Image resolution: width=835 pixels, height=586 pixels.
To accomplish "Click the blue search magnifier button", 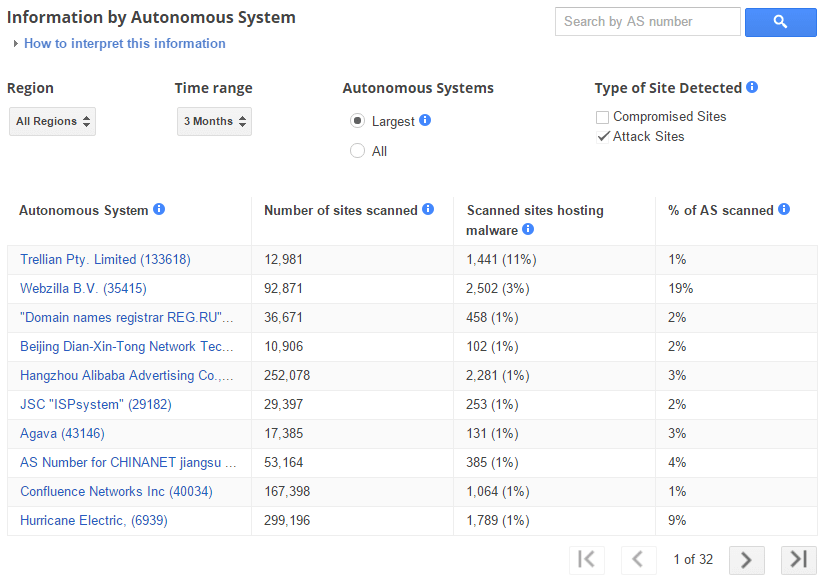I will point(780,22).
